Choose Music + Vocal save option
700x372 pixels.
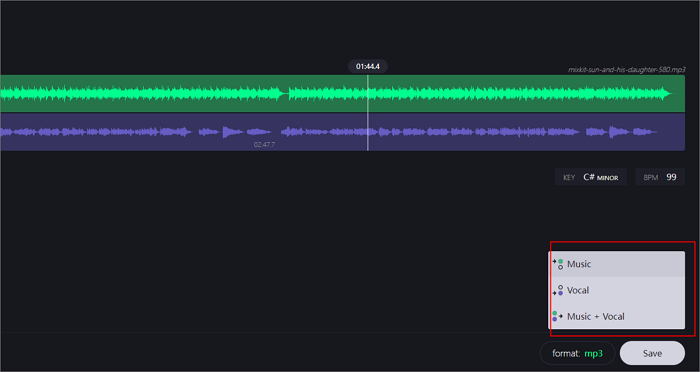click(616, 316)
